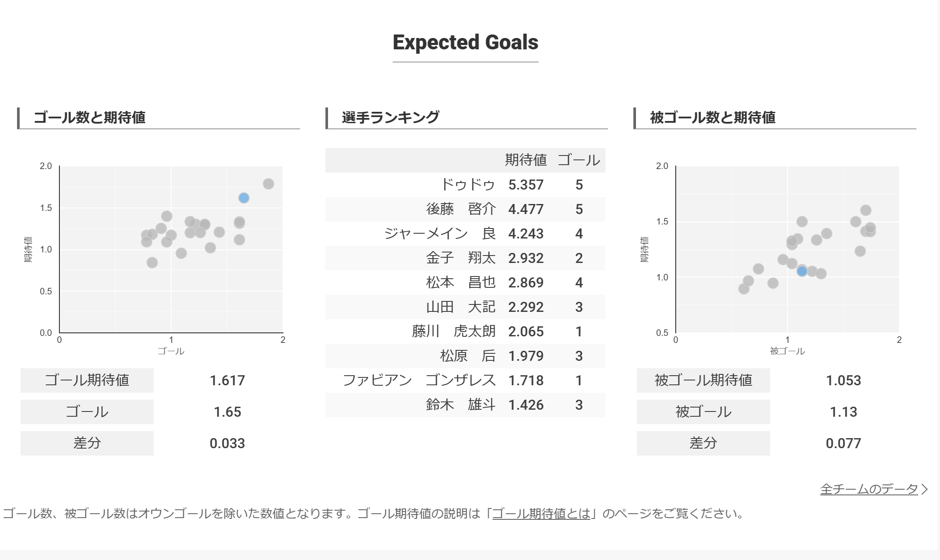Click the lowest gray dot in the goals chart

point(152,263)
